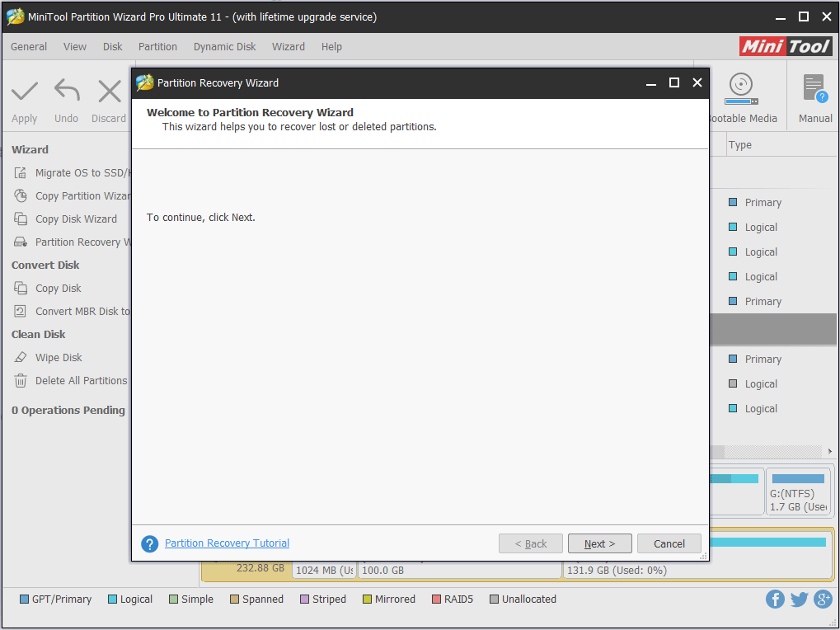Click the MiniTool logo
840x630 pixels.
point(786,46)
